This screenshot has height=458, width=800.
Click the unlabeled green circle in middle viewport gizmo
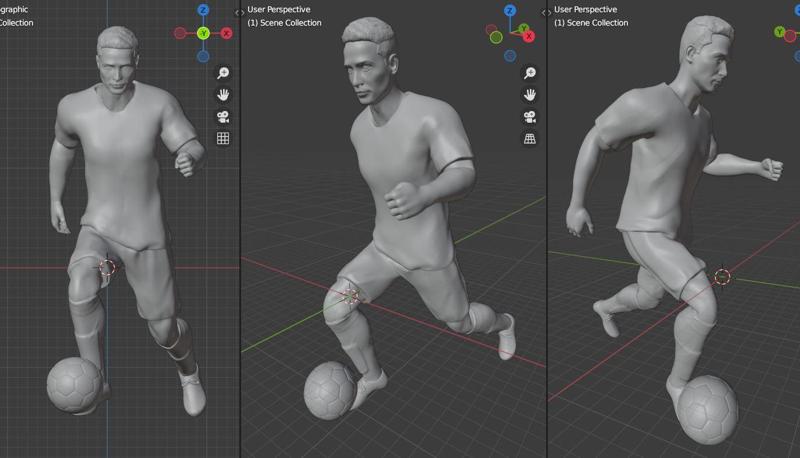496,37
